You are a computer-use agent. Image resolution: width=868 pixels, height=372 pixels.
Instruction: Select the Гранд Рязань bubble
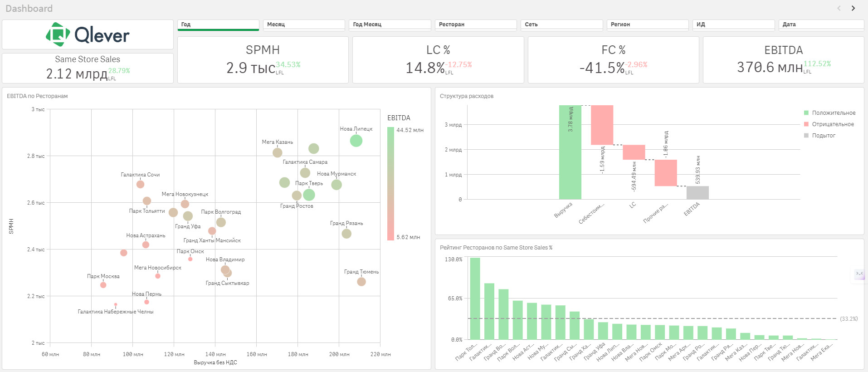pyautogui.click(x=346, y=234)
